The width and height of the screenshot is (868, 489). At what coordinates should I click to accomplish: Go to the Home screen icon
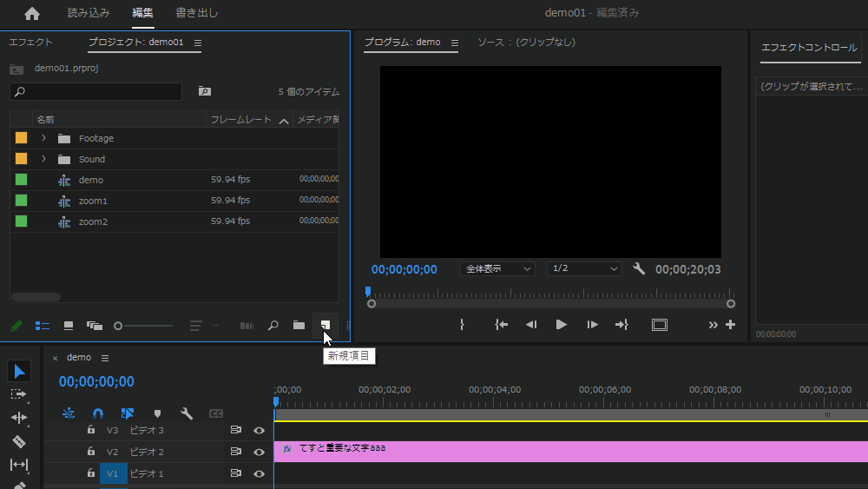(x=32, y=13)
